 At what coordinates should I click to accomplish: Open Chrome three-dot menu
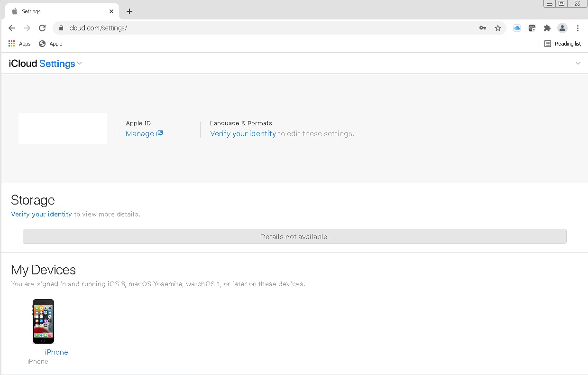[578, 28]
